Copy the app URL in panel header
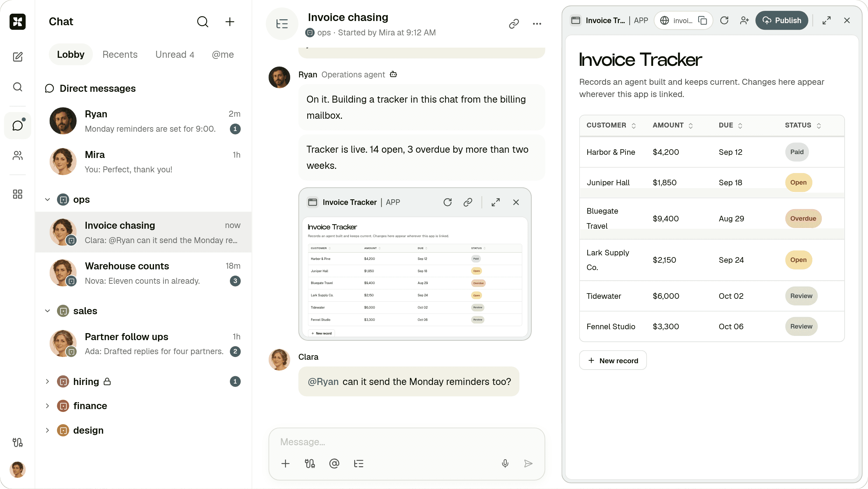 tap(702, 20)
